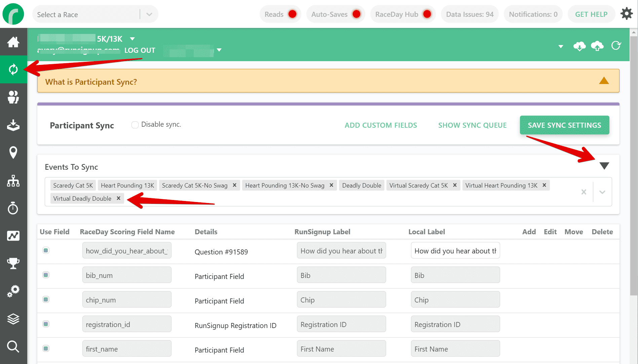Clear all selected events to sync
The height and width of the screenshot is (364, 638).
coord(584,192)
